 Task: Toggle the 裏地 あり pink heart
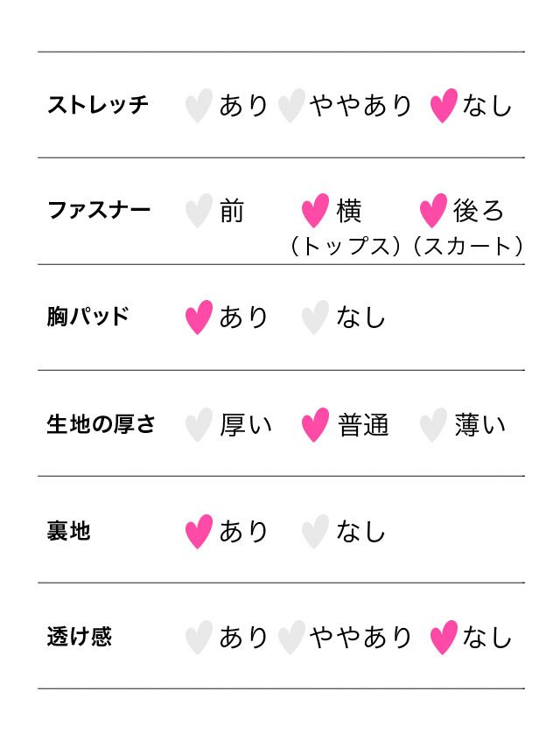[x=199, y=531]
